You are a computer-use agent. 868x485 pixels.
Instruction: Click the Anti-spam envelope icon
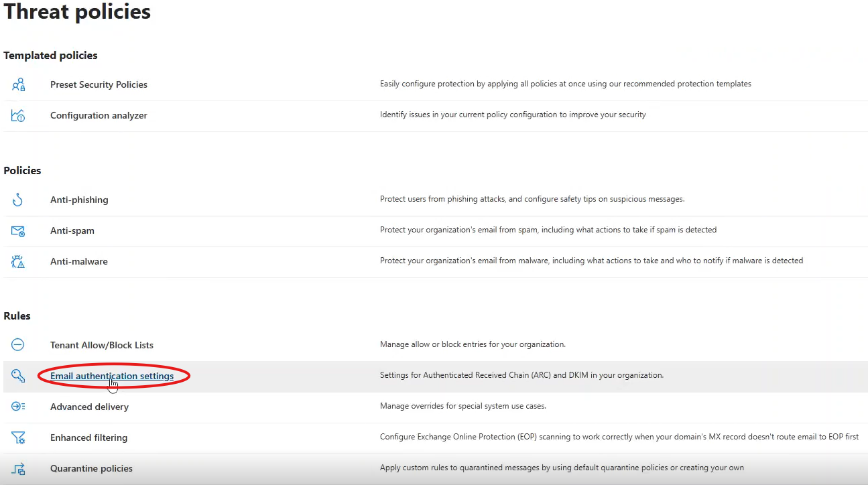point(18,230)
